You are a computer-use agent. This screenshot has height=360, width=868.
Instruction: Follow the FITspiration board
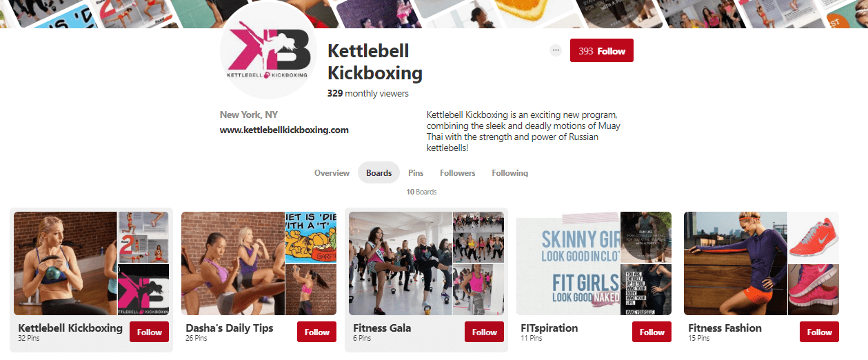(652, 332)
